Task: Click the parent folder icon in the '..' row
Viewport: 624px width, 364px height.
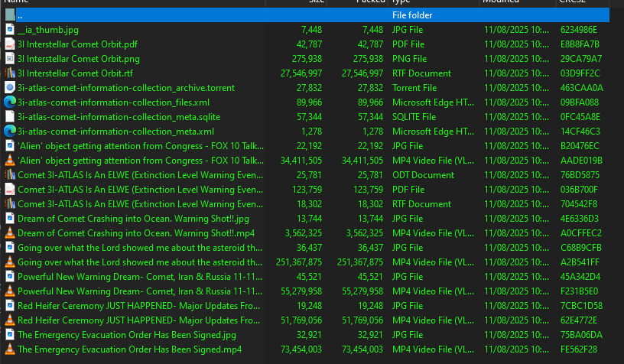Action: (10, 15)
